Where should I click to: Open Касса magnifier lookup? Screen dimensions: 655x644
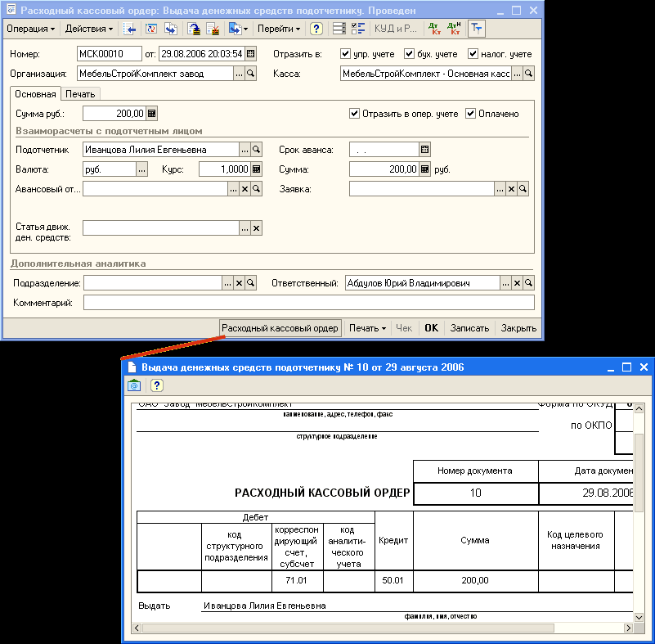pyautogui.click(x=528, y=74)
